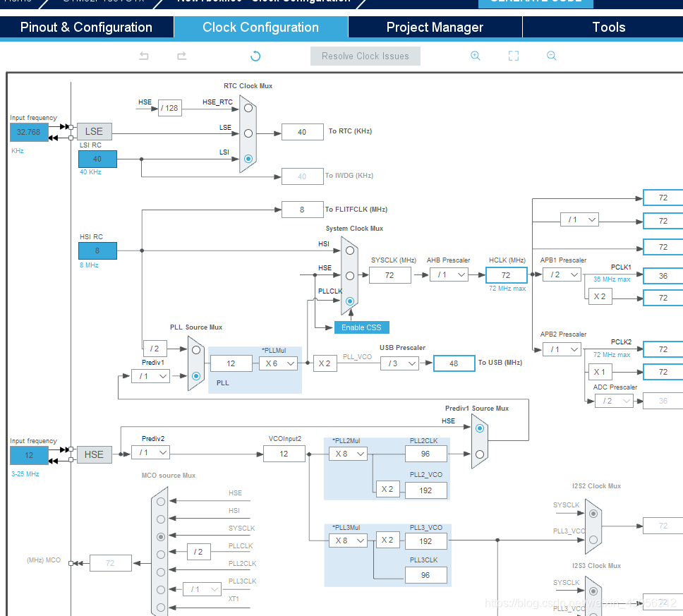Zoom in on the clock diagram
The width and height of the screenshot is (683, 616).
(x=476, y=56)
